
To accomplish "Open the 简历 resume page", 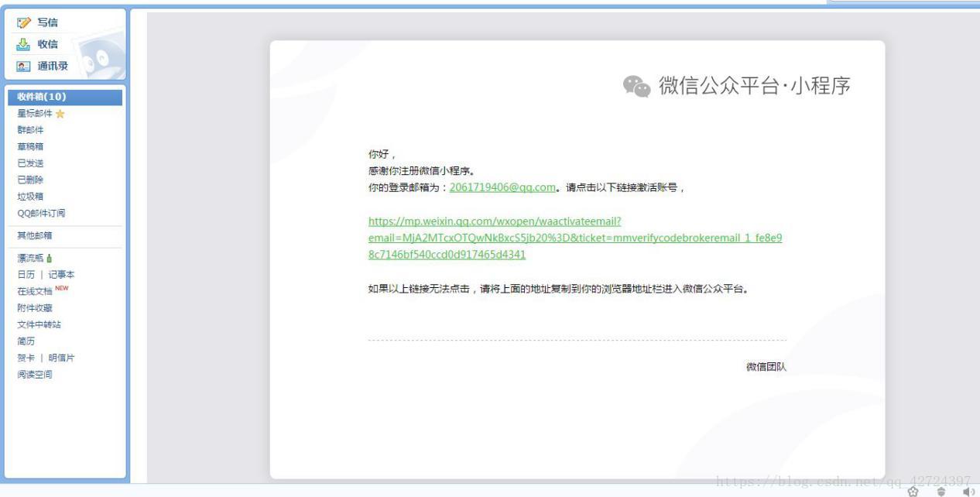I will click(26, 341).
